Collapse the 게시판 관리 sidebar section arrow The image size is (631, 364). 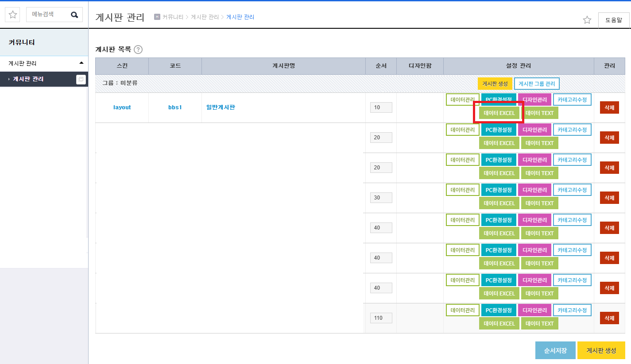tap(81, 63)
